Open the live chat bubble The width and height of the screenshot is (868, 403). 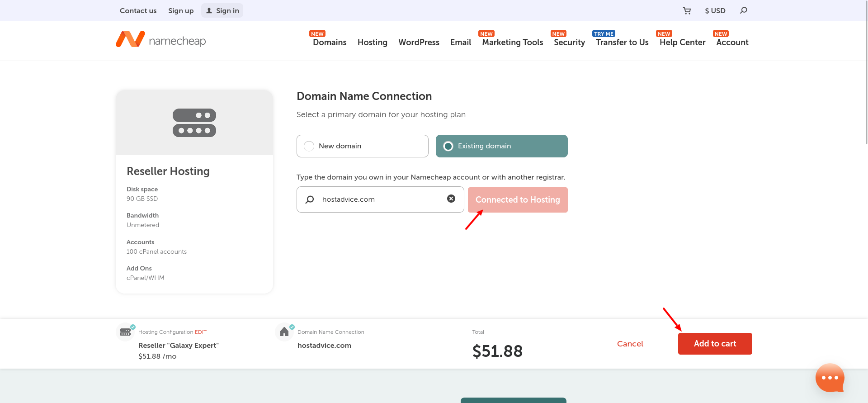(830, 378)
